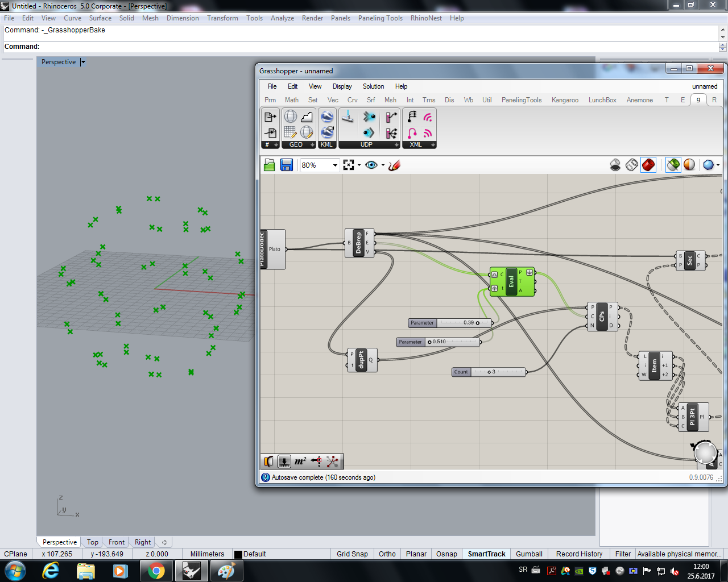The height and width of the screenshot is (582, 728).
Task: Switch to the Front viewport tab
Action: pyautogui.click(x=117, y=542)
